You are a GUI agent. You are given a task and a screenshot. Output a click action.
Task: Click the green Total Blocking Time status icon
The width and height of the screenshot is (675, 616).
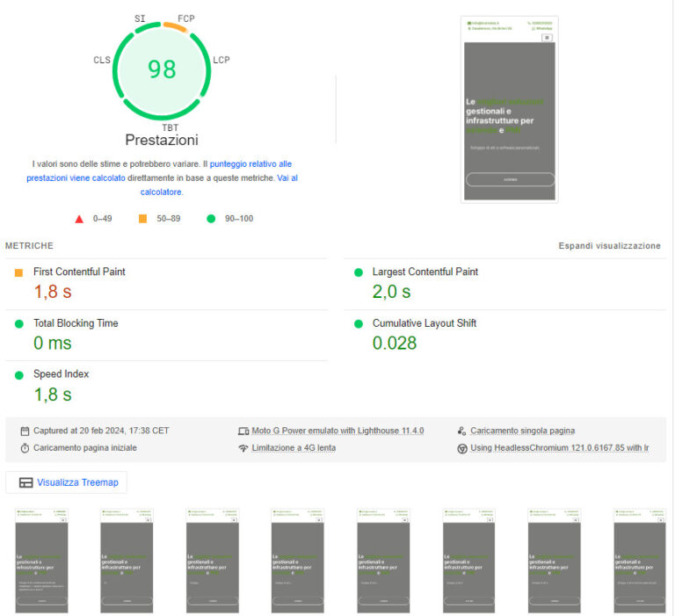19,323
